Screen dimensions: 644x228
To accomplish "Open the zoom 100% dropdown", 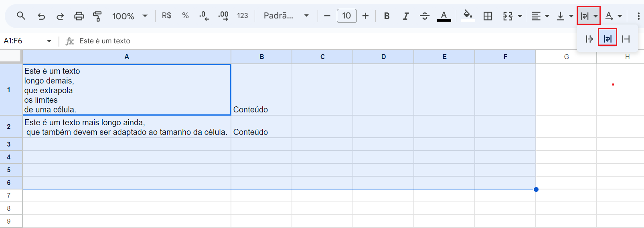I will [130, 16].
